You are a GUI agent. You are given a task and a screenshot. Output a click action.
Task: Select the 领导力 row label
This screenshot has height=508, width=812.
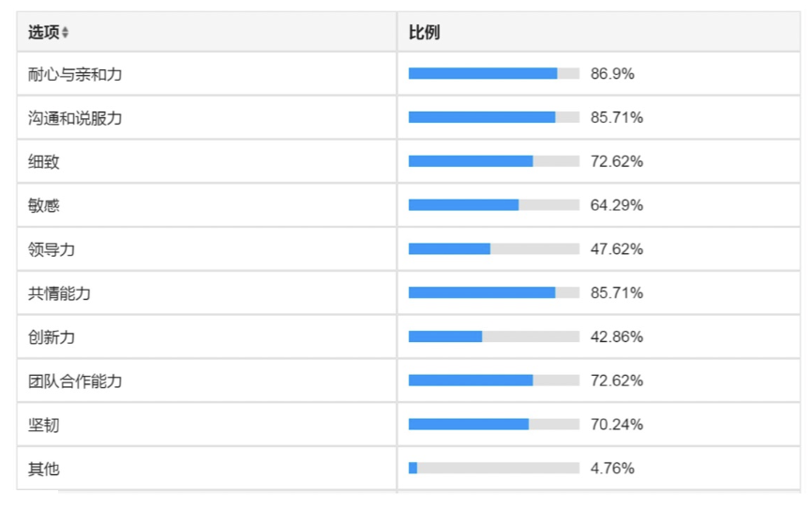click(52, 249)
